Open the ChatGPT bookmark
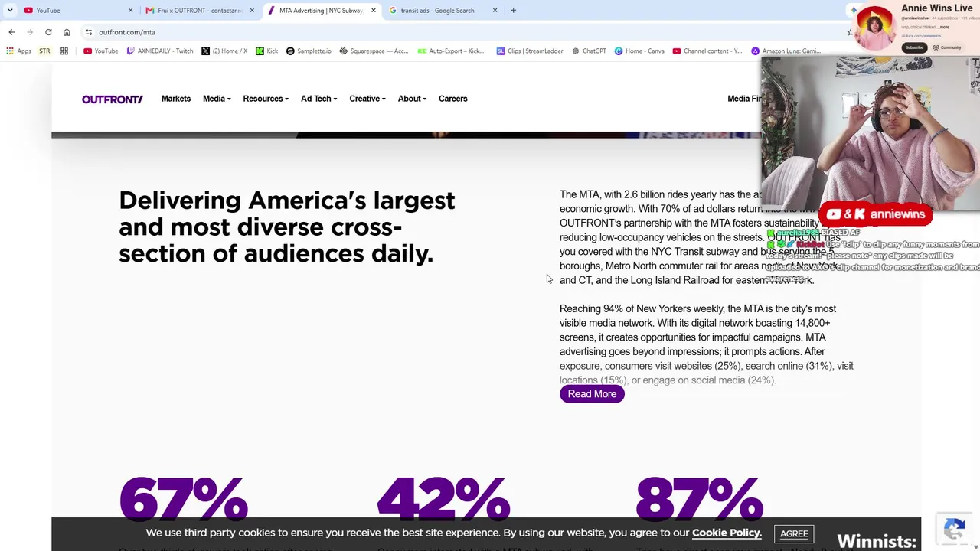980x551 pixels. click(589, 51)
